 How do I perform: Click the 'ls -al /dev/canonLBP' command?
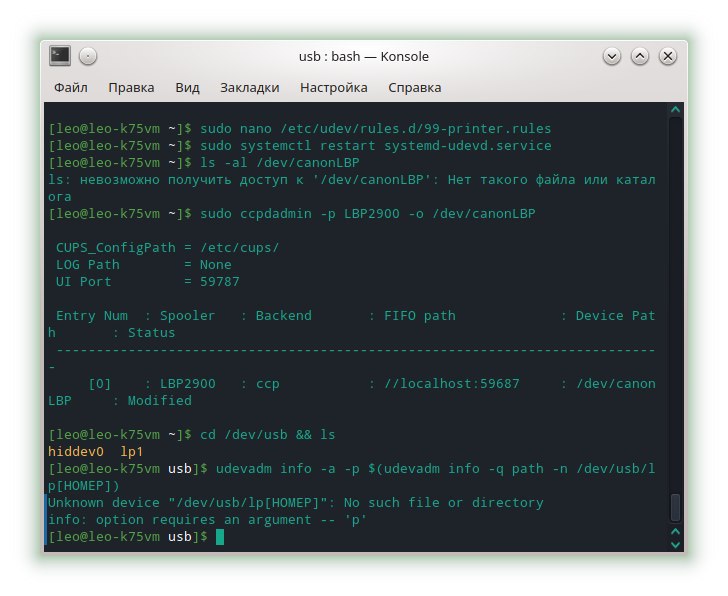point(280,163)
